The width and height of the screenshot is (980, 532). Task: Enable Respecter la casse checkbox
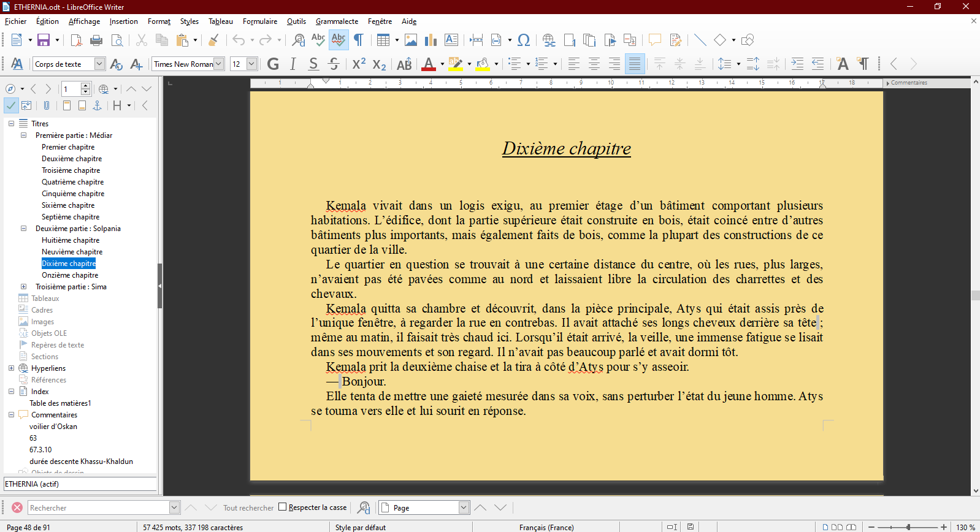[283, 507]
